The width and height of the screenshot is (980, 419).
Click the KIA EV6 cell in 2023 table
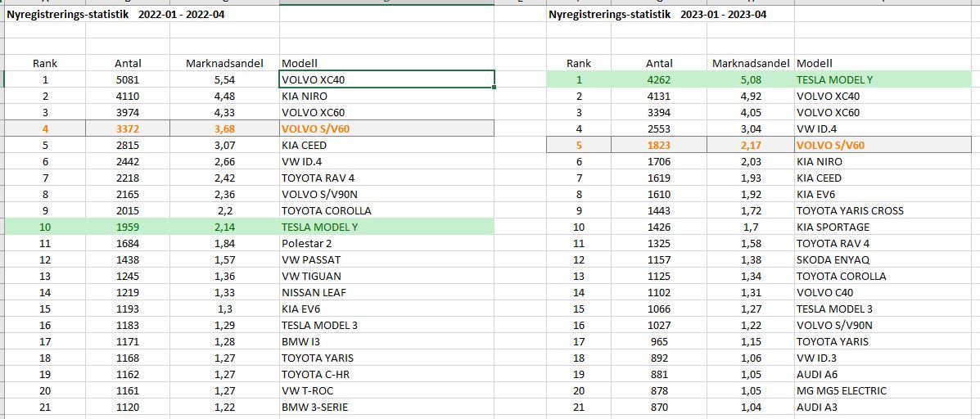pyautogui.click(x=883, y=194)
